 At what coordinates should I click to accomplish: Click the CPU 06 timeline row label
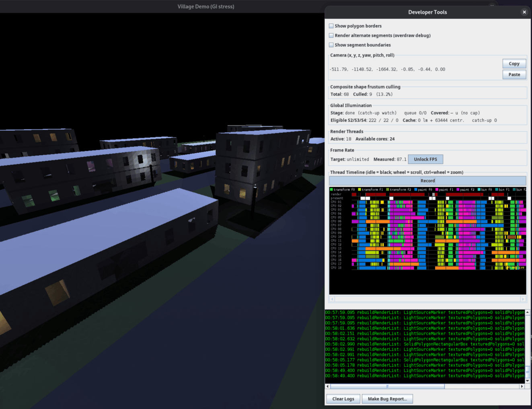pyautogui.click(x=336, y=221)
